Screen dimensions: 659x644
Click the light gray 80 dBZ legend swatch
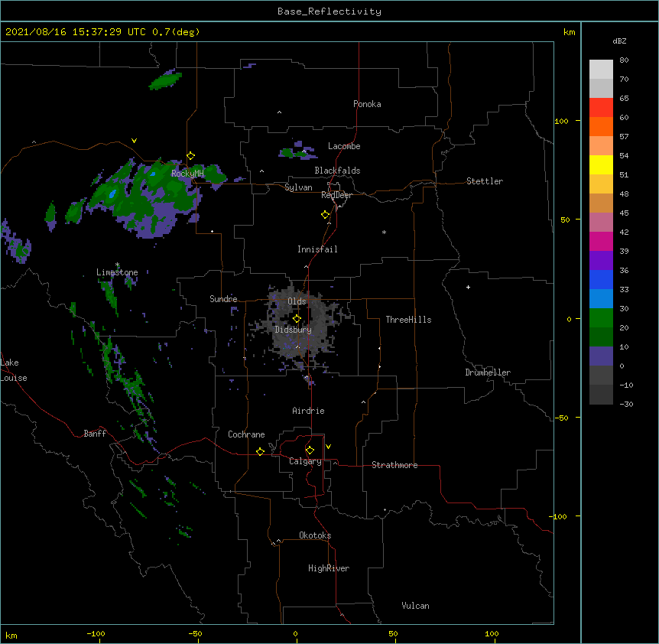[x=601, y=70]
